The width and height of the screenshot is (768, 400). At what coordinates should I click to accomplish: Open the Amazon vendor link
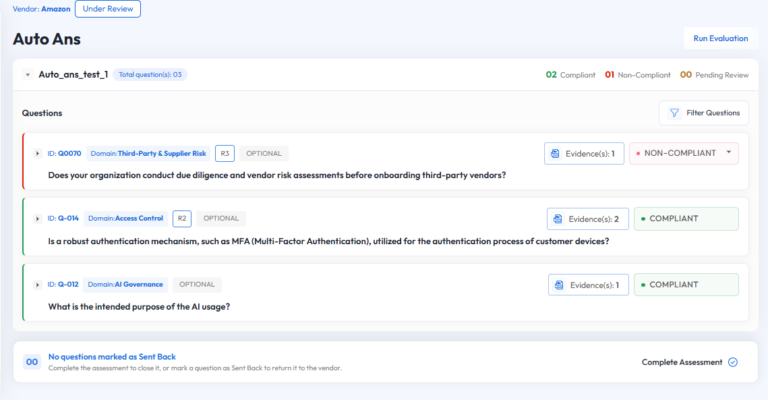pos(55,9)
